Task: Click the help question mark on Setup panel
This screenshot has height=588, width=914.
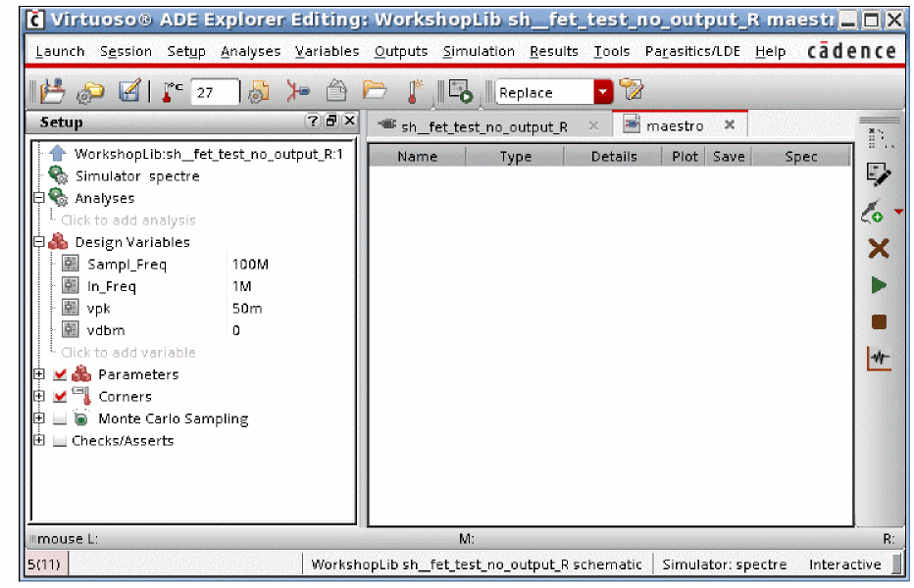Action: pyautogui.click(x=313, y=122)
